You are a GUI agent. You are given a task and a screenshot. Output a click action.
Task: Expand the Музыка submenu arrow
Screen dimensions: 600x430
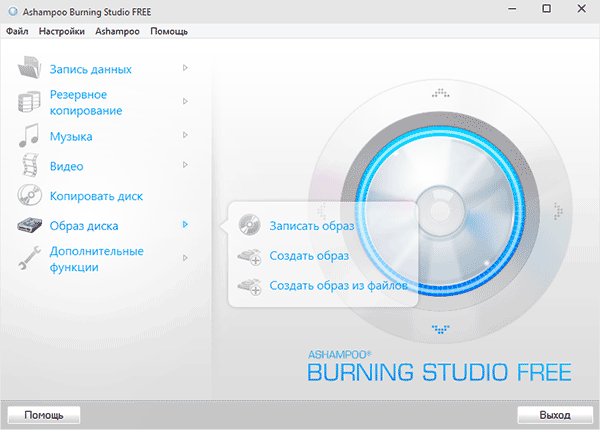185,135
